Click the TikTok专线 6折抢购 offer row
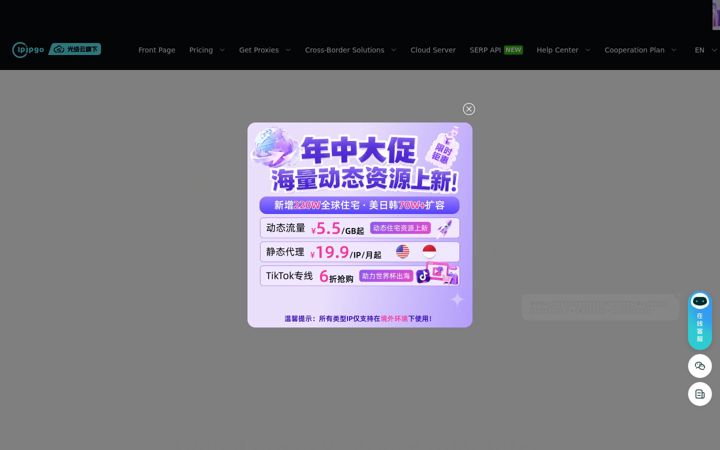The width and height of the screenshot is (720, 450). coord(360,276)
